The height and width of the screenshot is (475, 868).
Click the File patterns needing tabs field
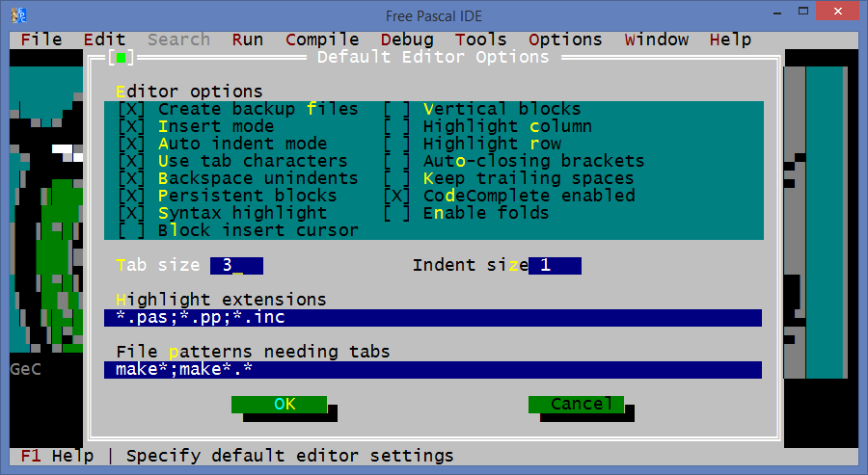[x=433, y=370]
